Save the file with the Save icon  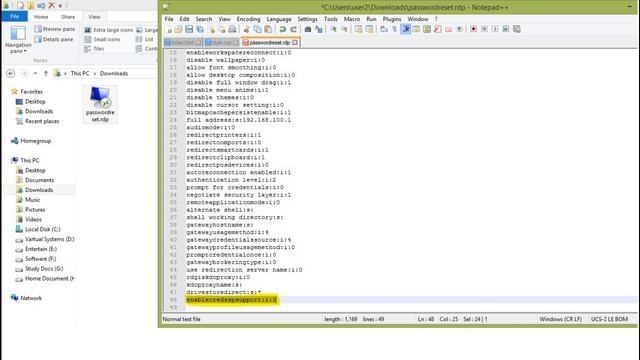pyautogui.click(x=189, y=29)
